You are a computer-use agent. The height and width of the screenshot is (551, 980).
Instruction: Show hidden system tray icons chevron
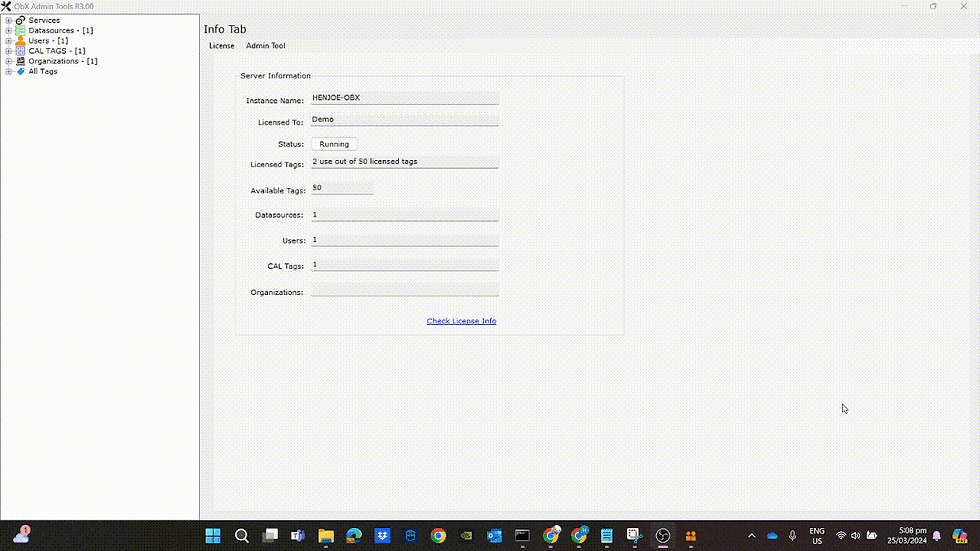(x=752, y=535)
